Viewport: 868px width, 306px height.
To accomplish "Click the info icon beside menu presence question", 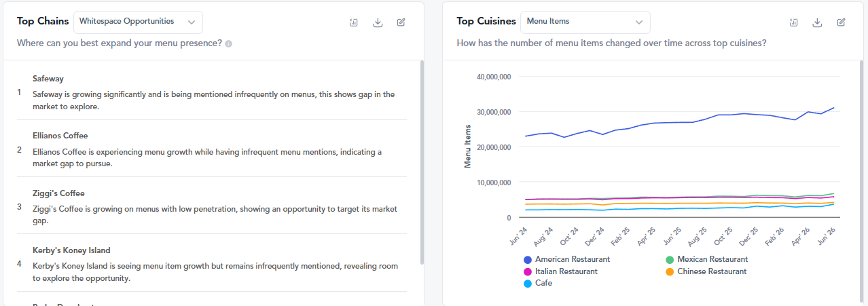I will pyautogui.click(x=228, y=44).
